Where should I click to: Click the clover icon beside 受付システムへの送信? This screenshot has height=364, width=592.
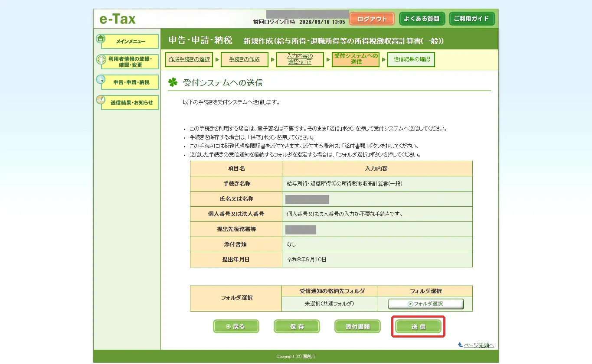173,82
